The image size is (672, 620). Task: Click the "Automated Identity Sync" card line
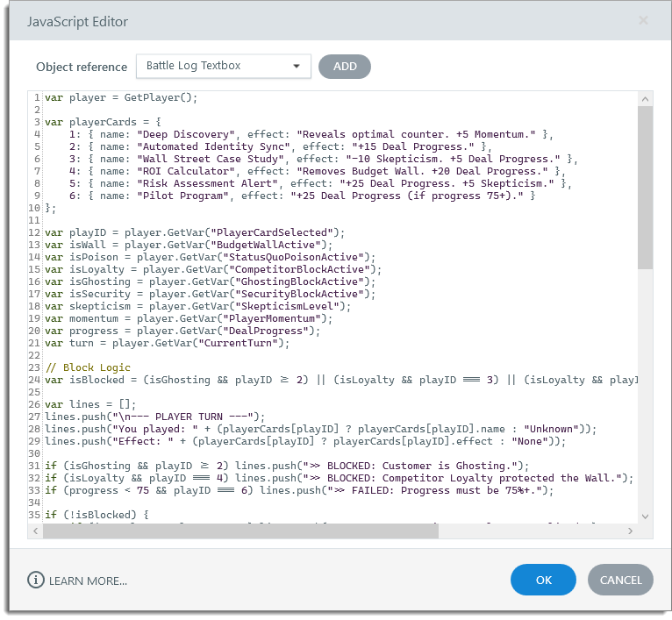(280, 147)
